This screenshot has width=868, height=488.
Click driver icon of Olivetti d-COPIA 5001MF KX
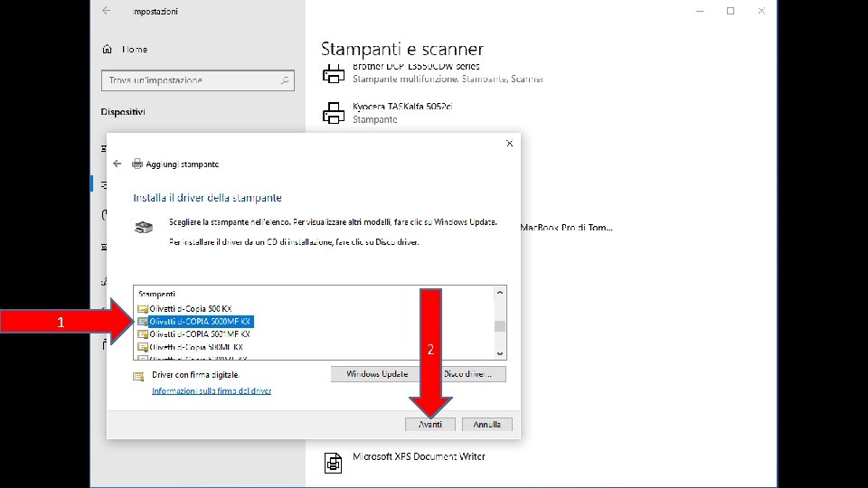(x=143, y=334)
